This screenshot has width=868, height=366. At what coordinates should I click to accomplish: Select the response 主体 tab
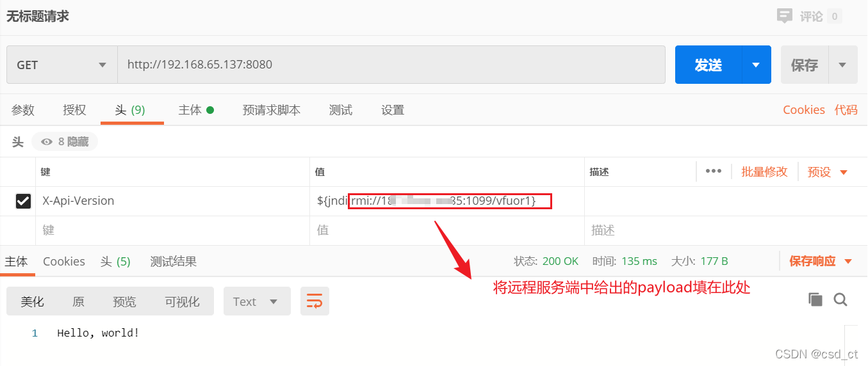pos(17,261)
